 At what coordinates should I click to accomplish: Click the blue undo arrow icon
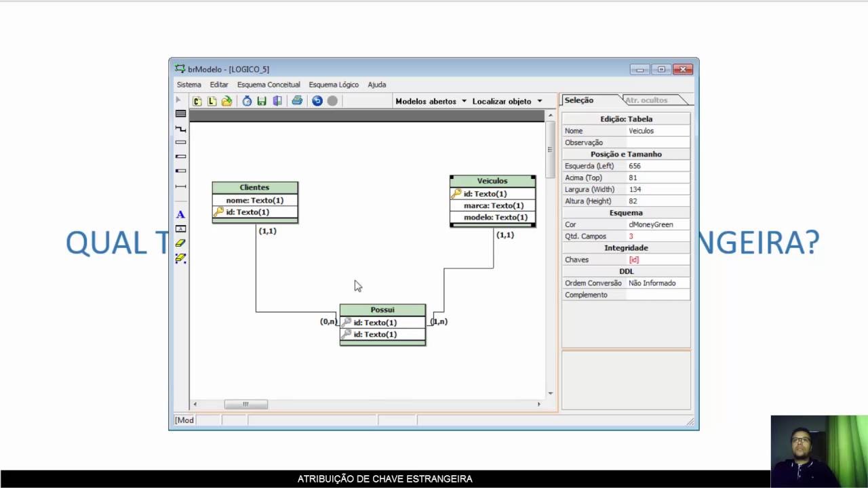317,101
